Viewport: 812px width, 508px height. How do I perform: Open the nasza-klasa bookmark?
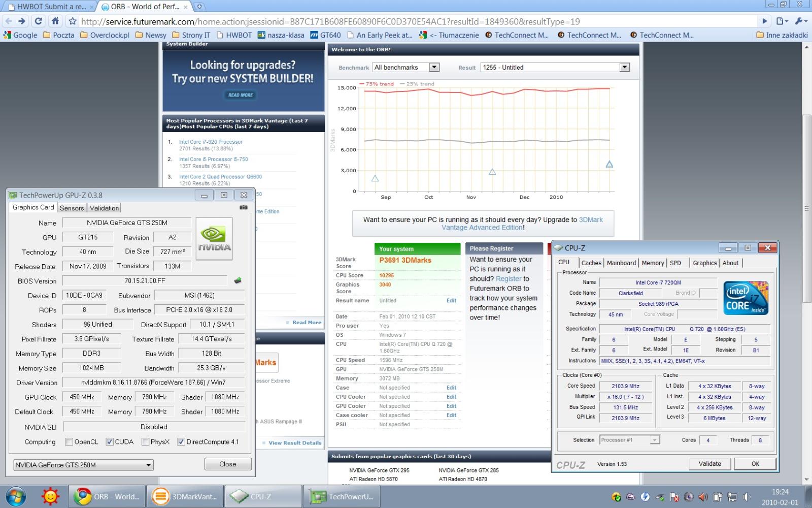tap(281, 35)
